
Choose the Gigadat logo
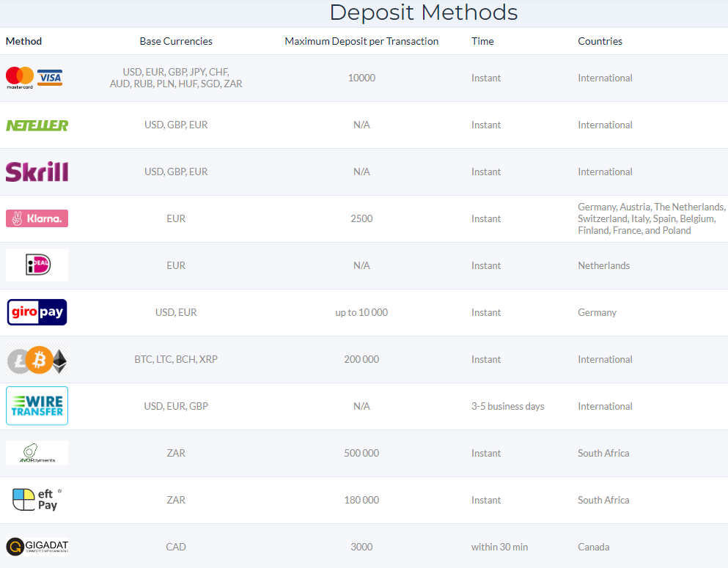[x=37, y=547]
